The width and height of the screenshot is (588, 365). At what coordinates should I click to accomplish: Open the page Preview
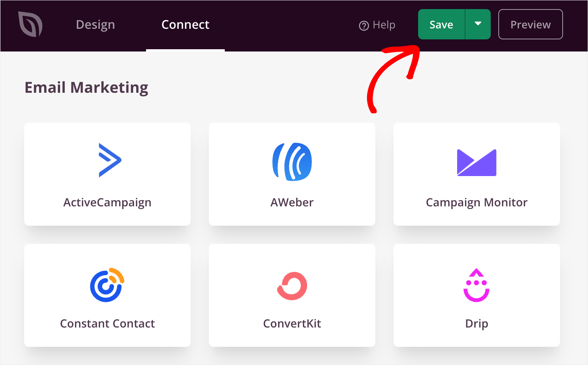tap(530, 24)
